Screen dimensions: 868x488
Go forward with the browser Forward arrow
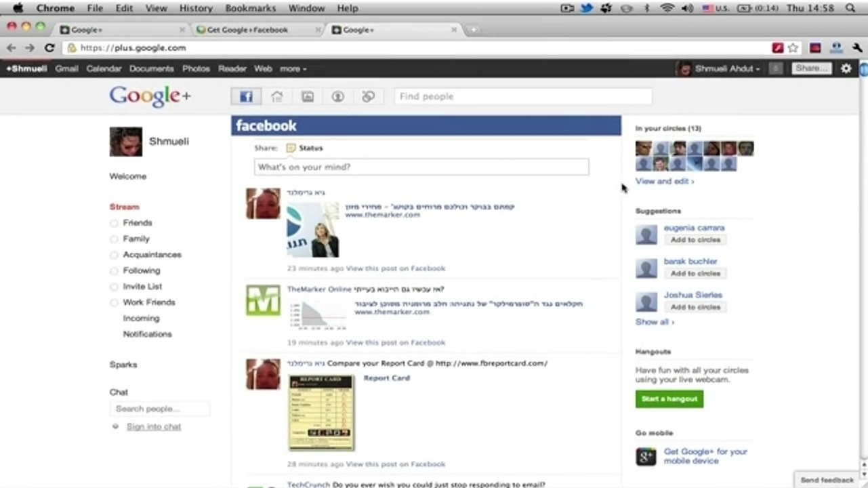pos(30,48)
